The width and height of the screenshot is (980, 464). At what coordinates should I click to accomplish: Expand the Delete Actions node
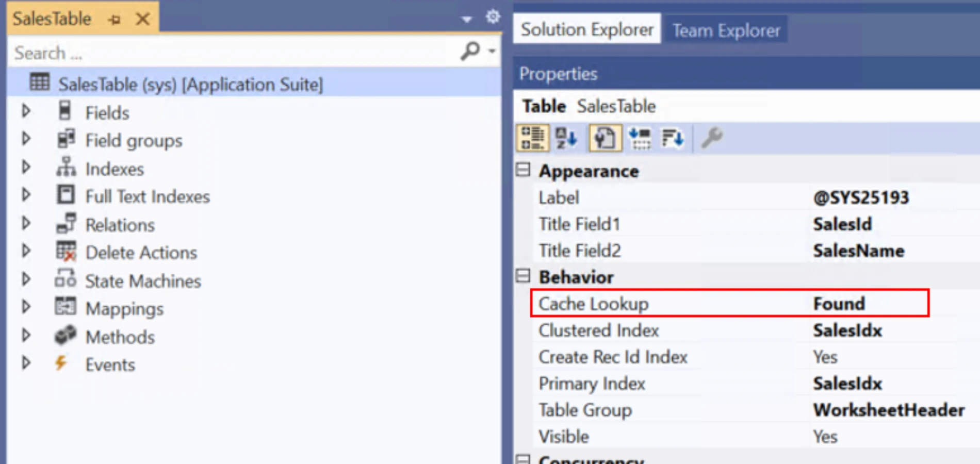point(26,251)
